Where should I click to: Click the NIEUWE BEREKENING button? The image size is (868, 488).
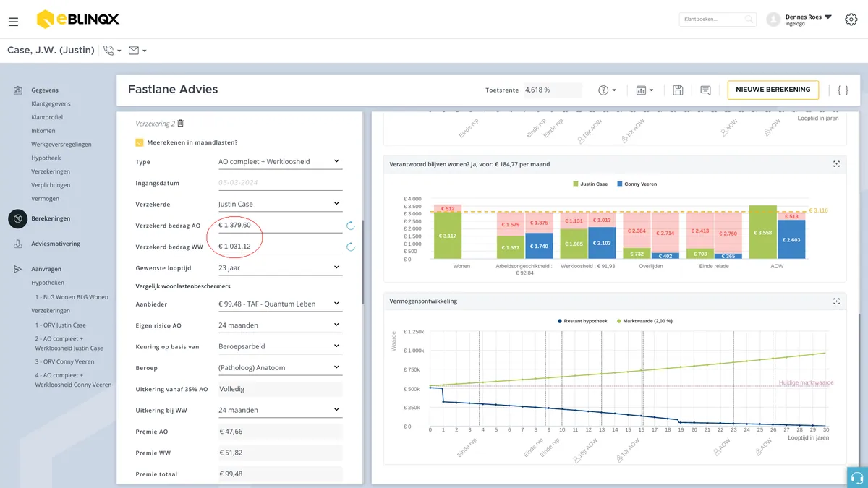[x=773, y=90]
